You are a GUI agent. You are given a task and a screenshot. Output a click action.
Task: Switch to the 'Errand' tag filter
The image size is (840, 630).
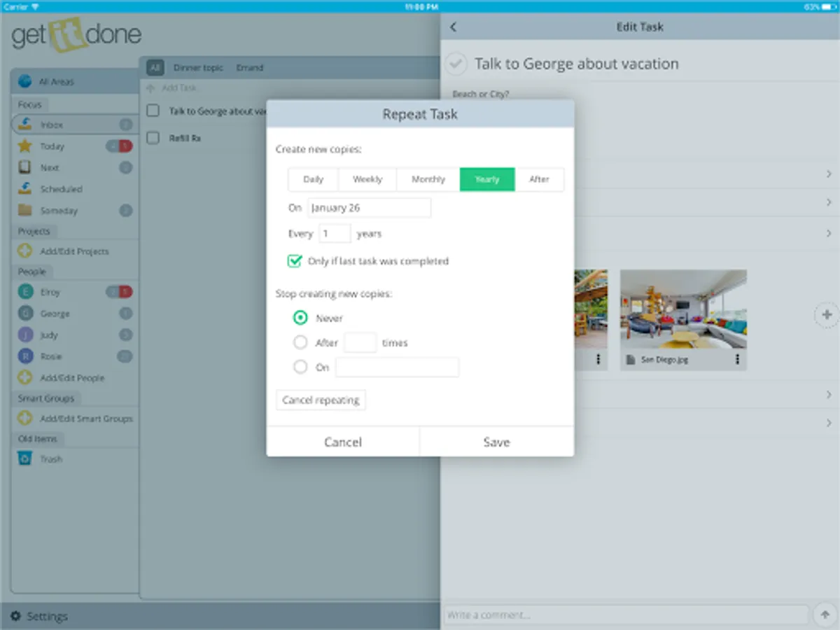point(250,68)
